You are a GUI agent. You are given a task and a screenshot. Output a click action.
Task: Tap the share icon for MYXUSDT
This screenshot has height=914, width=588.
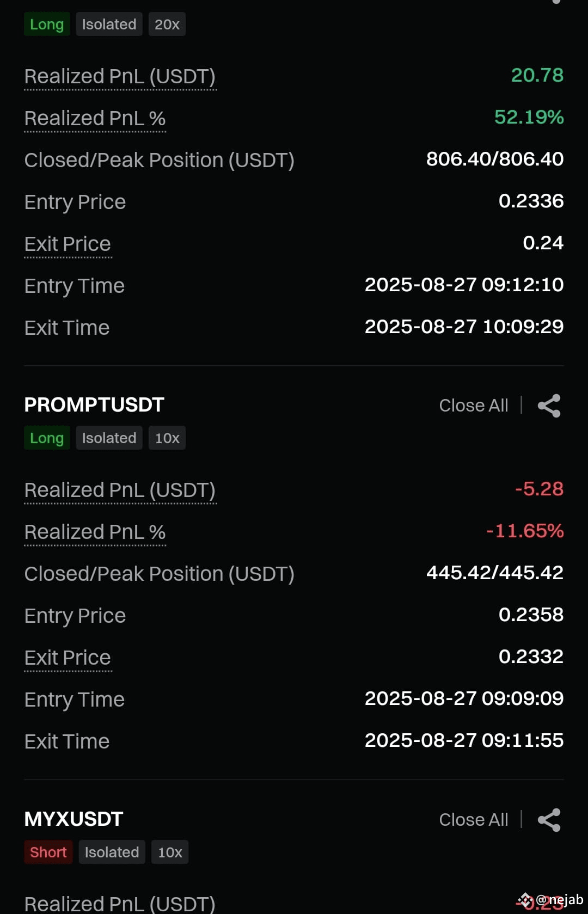pyautogui.click(x=549, y=820)
